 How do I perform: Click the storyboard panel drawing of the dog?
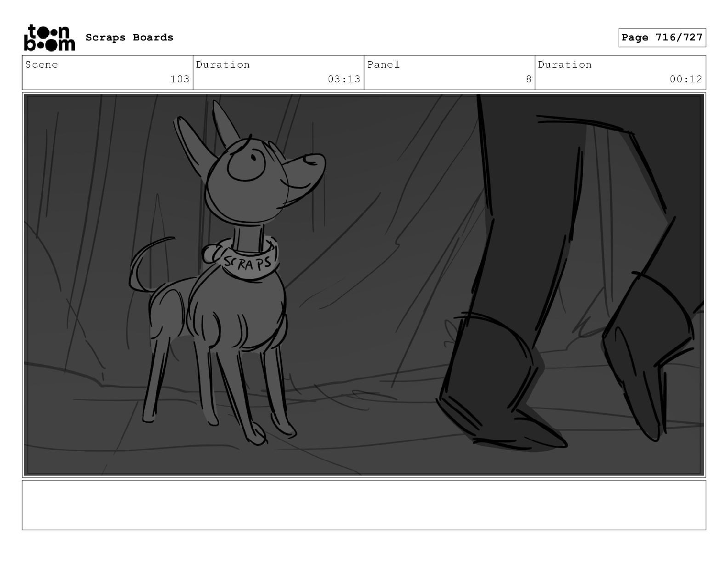pos(364,285)
